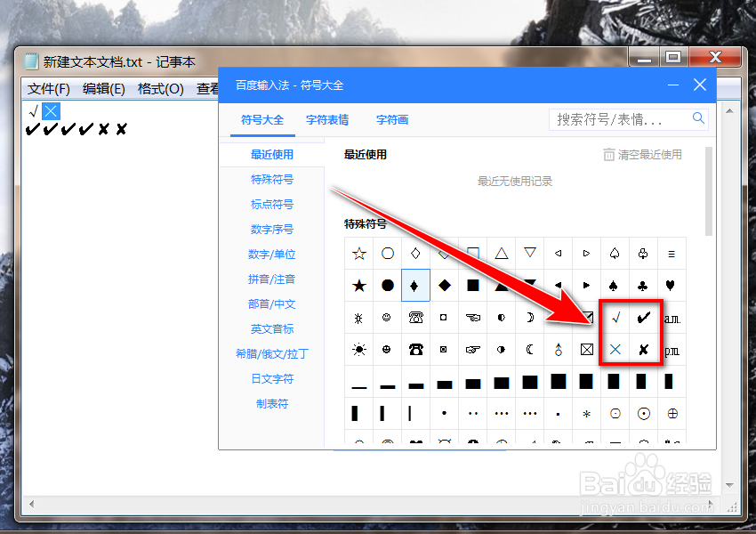Screen dimensions: 756x534
Task: Insert the cross × symbol
Action: point(615,349)
